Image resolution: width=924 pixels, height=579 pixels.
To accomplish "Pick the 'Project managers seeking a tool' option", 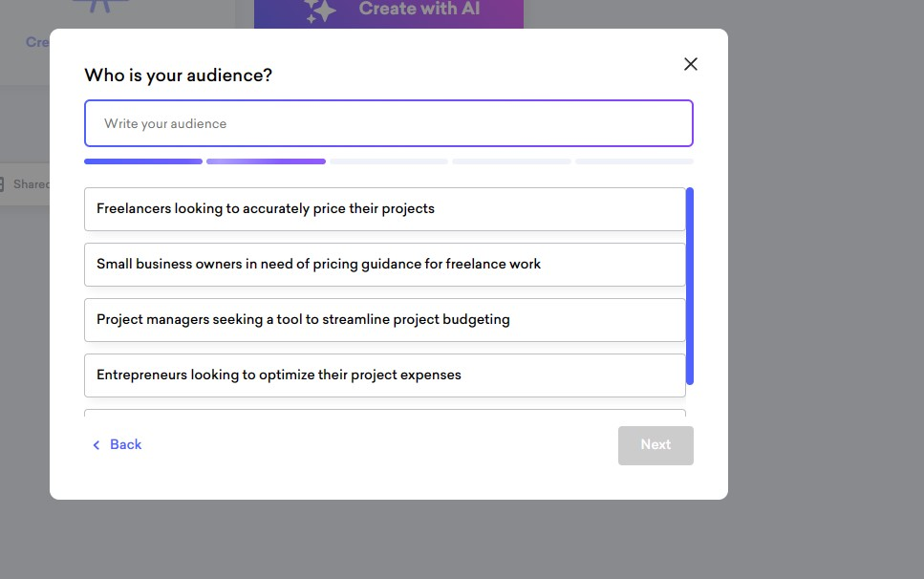I will point(384,319).
